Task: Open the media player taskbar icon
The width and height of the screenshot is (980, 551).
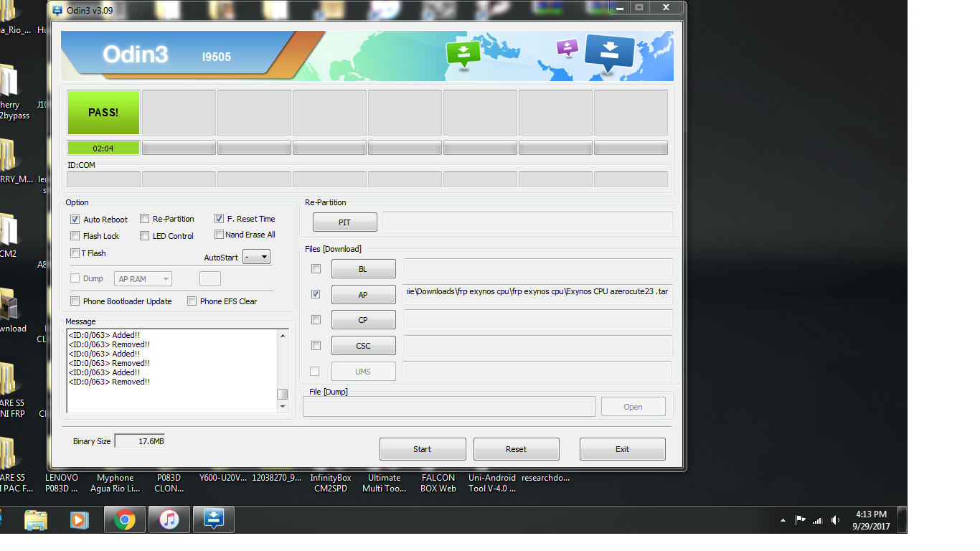Action: [x=80, y=519]
